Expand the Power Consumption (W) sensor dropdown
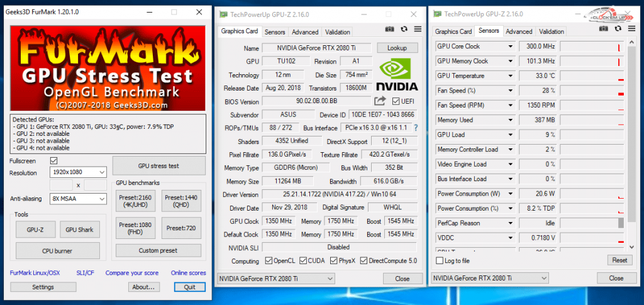Screen dimensions: 644x305 point(511,194)
